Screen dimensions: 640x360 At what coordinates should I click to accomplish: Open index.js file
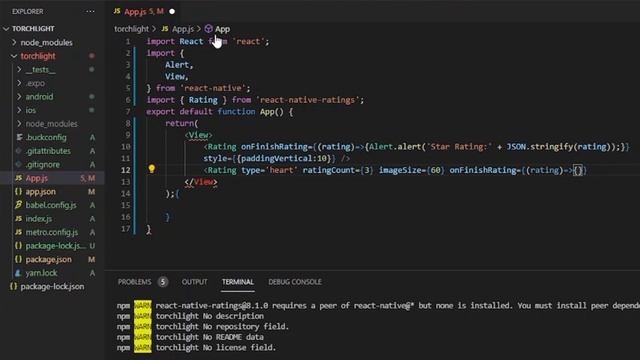[x=39, y=219]
